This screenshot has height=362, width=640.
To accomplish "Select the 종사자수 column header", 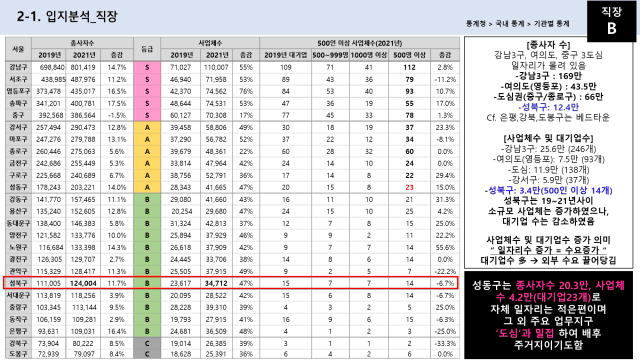I will pyautogui.click(x=82, y=43).
